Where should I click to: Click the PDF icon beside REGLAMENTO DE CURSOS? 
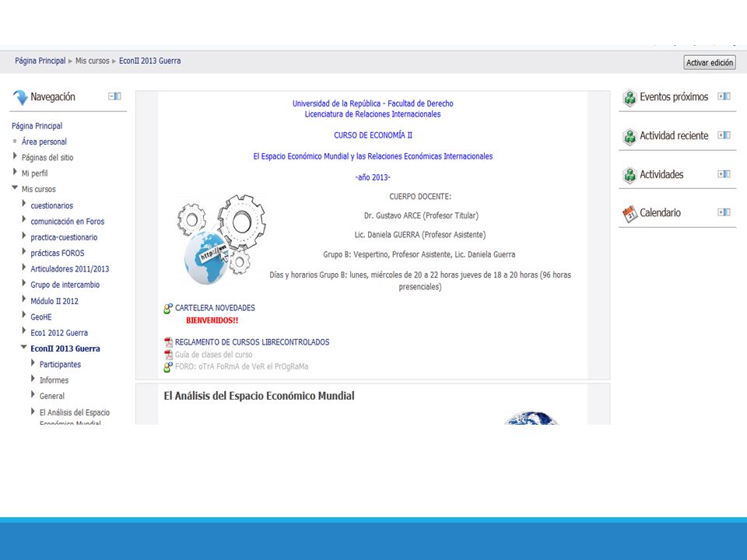[x=168, y=342]
